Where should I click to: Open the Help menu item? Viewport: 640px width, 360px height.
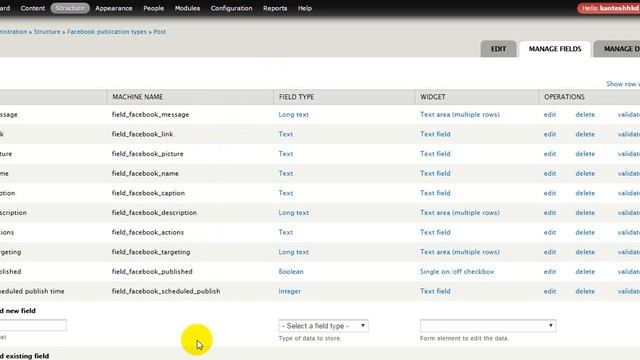click(x=305, y=8)
